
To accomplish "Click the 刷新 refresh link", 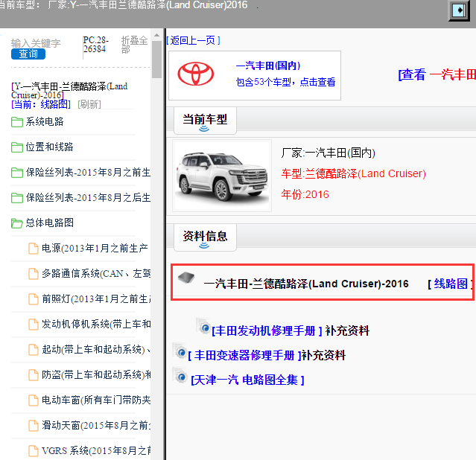I will 89,104.
